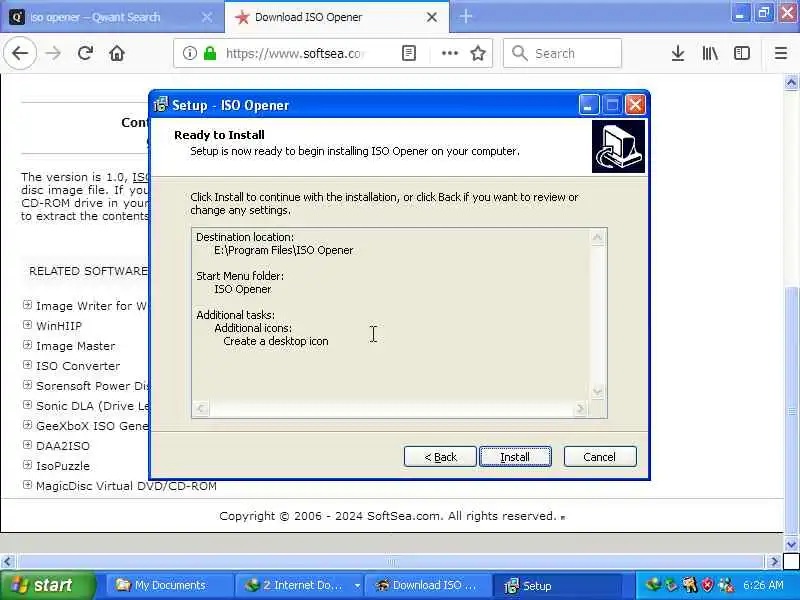
Task: Expand the Sorensoft Power Di… entry
Action: [28, 385]
